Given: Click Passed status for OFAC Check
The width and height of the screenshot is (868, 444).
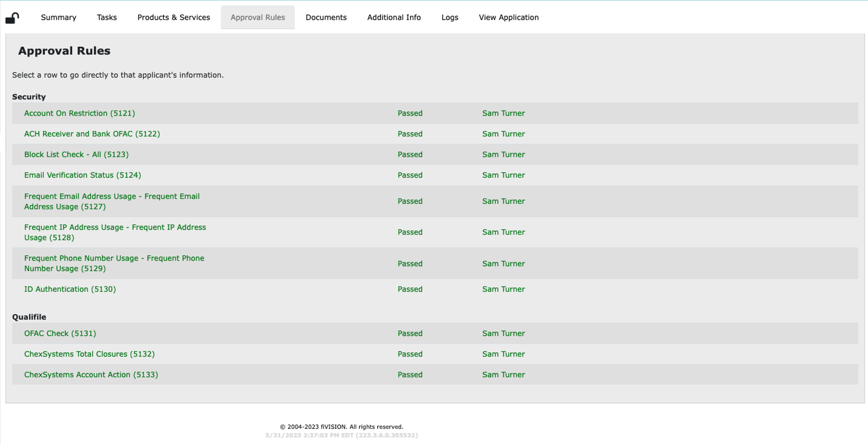Looking at the screenshot, I should pyautogui.click(x=410, y=333).
